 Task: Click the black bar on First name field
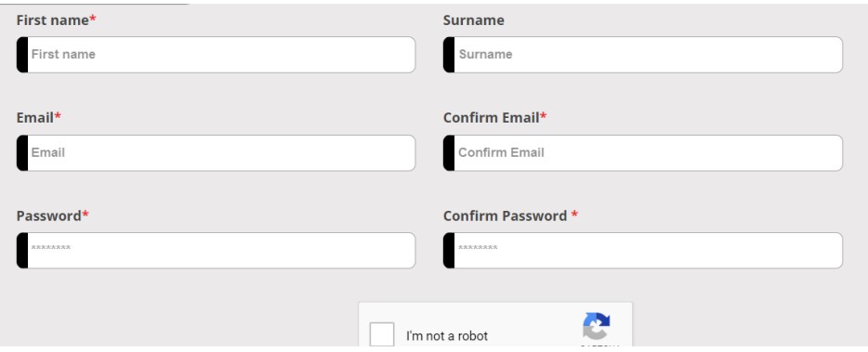point(22,55)
